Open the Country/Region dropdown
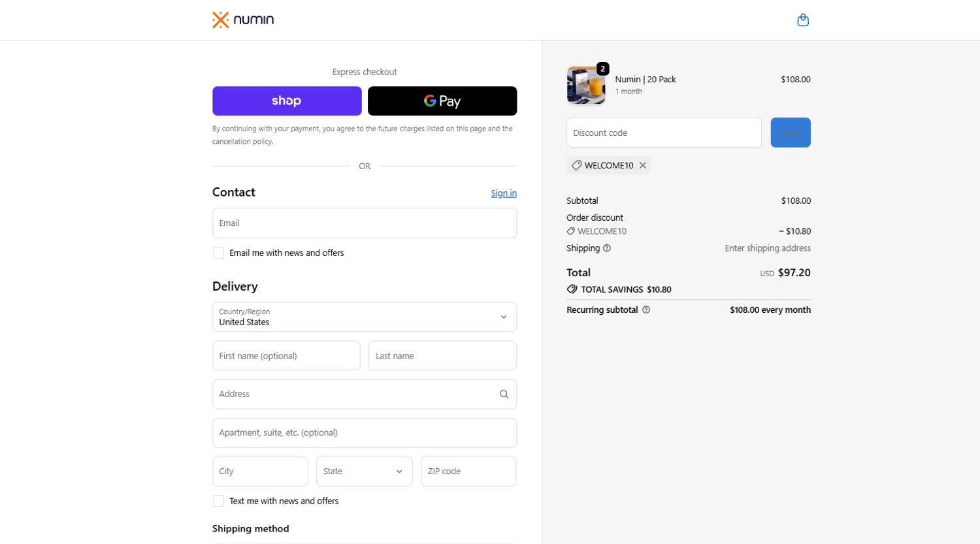The image size is (980, 544). [x=365, y=317]
